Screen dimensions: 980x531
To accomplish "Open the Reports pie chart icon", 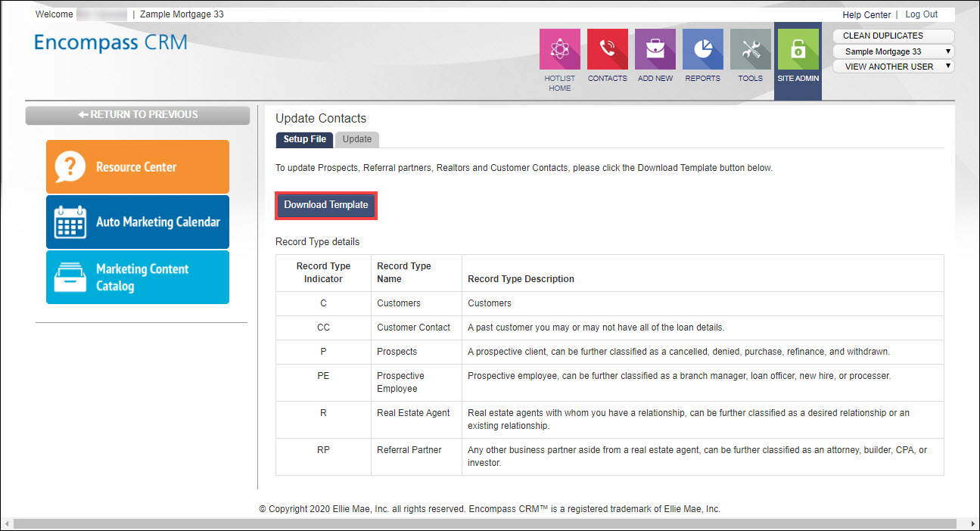I will (x=702, y=50).
